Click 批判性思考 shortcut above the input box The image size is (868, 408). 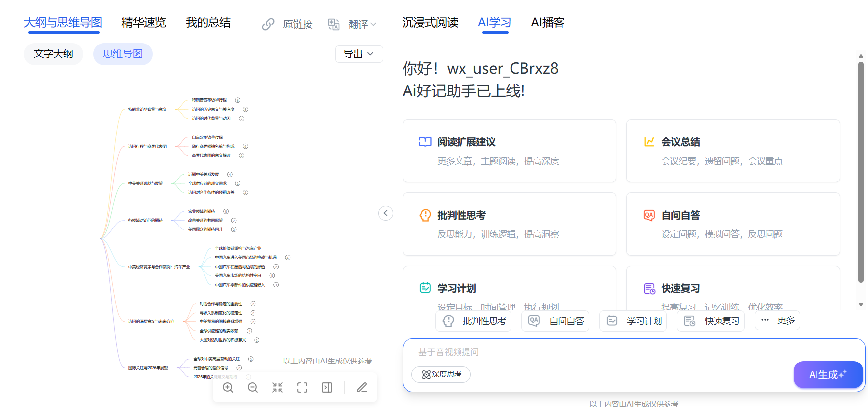473,321
